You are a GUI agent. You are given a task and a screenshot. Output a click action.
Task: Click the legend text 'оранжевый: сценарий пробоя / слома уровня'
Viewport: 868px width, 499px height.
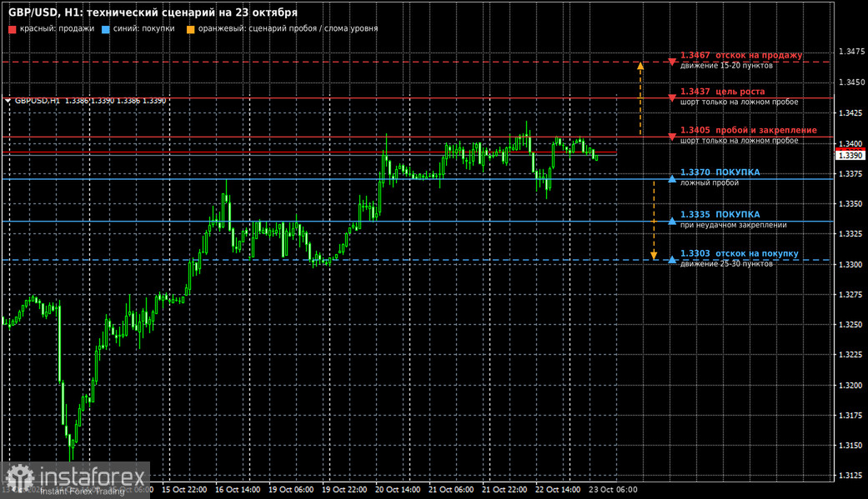point(288,29)
